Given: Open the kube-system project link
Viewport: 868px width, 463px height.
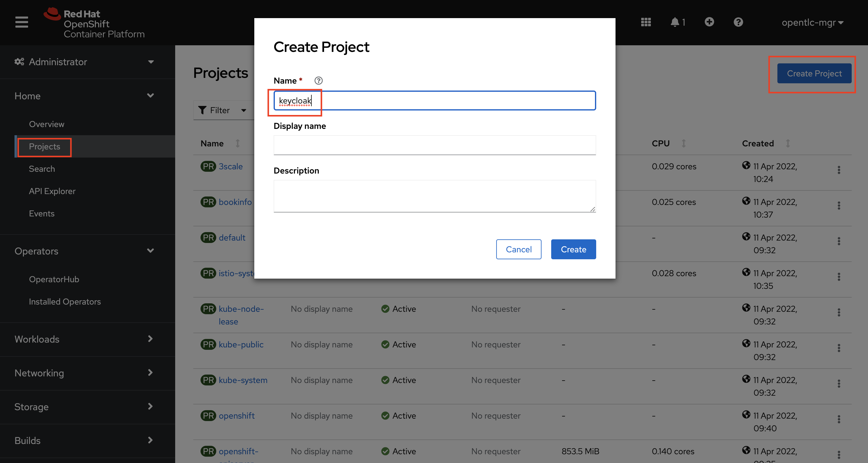Looking at the screenshot, I should [243, 380].
